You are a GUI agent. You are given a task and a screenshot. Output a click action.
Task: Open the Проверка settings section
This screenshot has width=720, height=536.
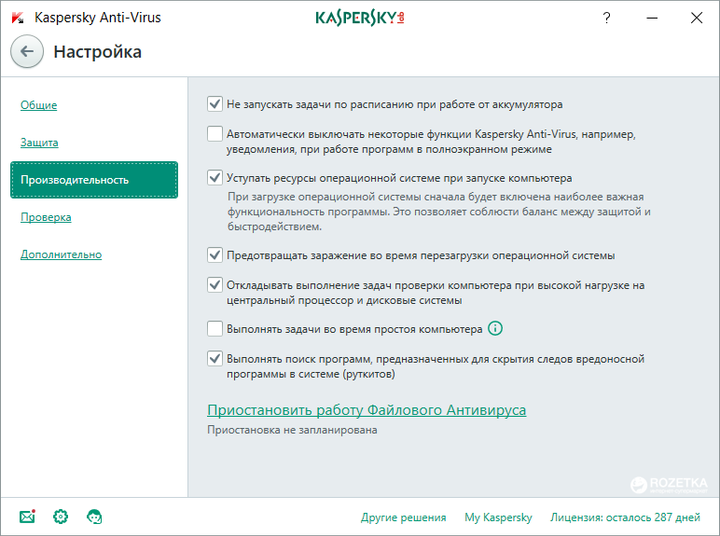[x=46, y=217]
